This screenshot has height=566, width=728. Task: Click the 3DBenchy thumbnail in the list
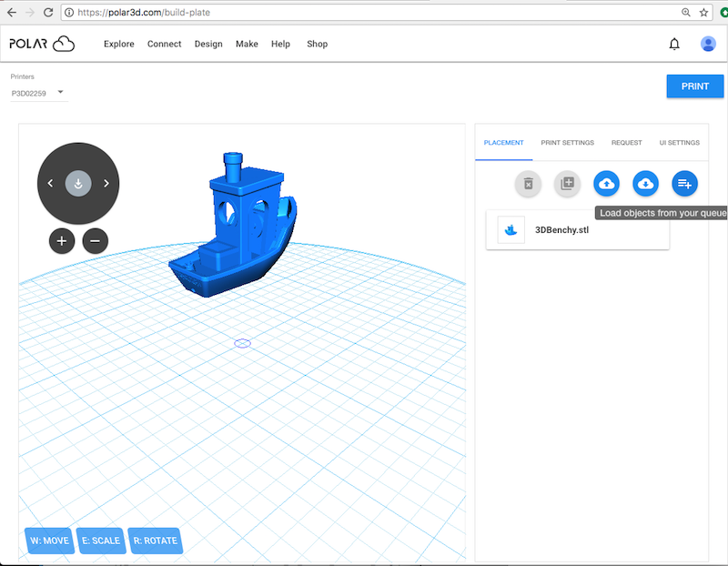511,230
